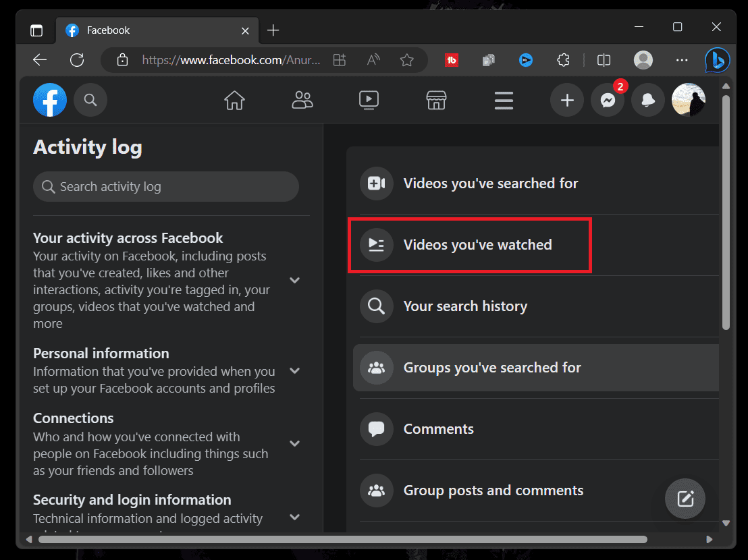The image size is (748, 560).
Task: Open the hamburger menu in Facebook navigation
Action: pos(504,100)
